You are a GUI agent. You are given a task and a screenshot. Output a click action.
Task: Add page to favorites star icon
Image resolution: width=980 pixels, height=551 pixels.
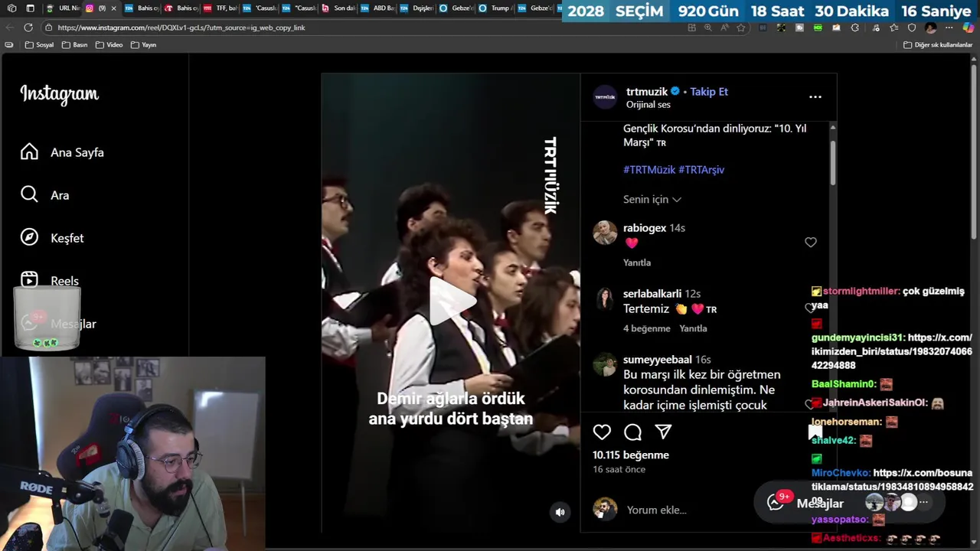click(x=740, y=28)
